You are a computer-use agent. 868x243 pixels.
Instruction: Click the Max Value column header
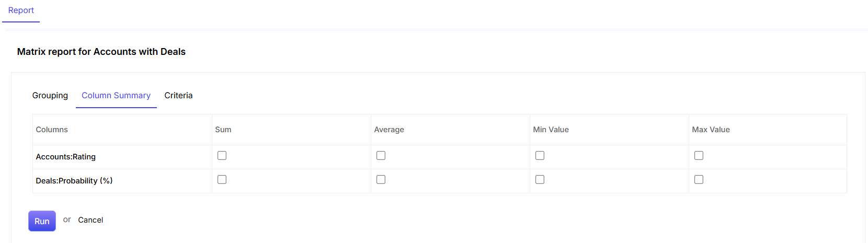(711, 130)
